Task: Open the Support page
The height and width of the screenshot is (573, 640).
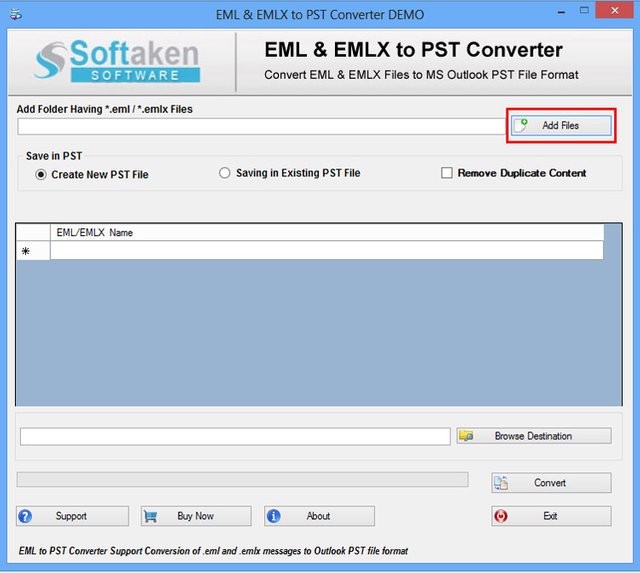Action: pos(72,516)
